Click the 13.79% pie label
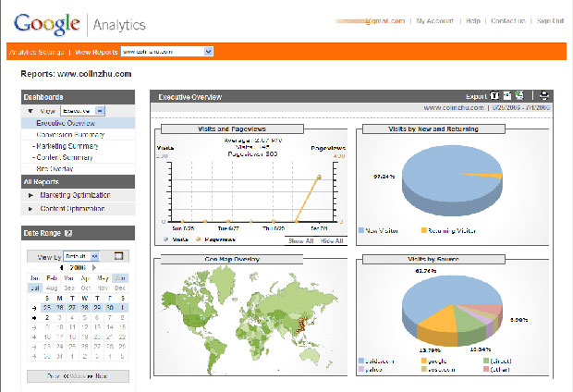Viewport: 573px width, 392px height. (430, 350)
